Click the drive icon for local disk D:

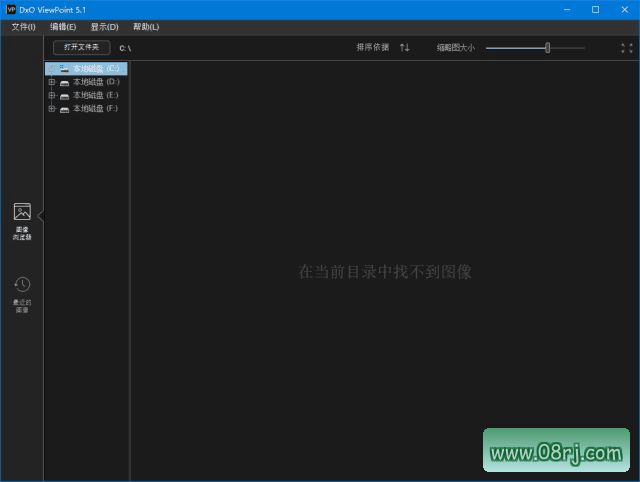(x=65, y=82)
